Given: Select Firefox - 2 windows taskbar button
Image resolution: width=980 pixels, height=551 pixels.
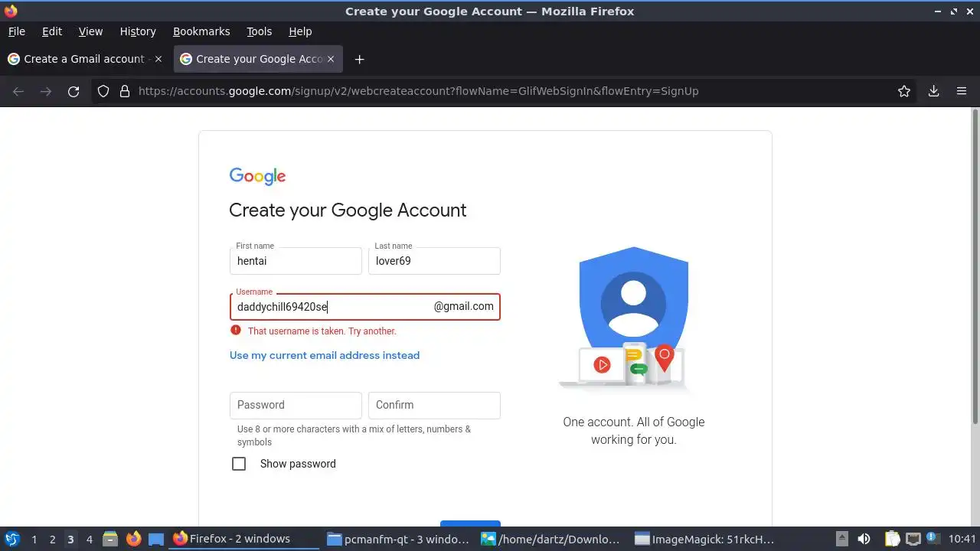Looking at the screenshot, I should click(245, 539).
